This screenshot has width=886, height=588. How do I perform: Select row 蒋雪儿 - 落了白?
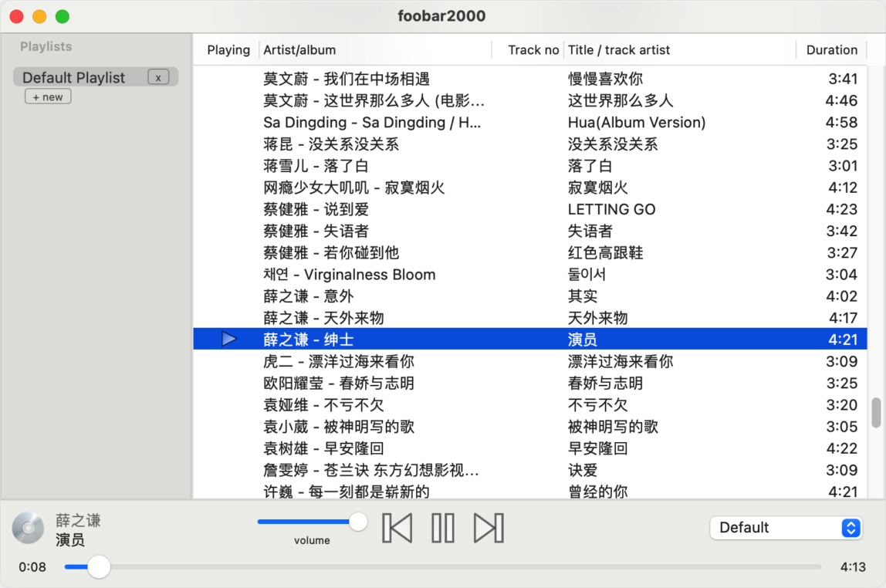point(530,165)
